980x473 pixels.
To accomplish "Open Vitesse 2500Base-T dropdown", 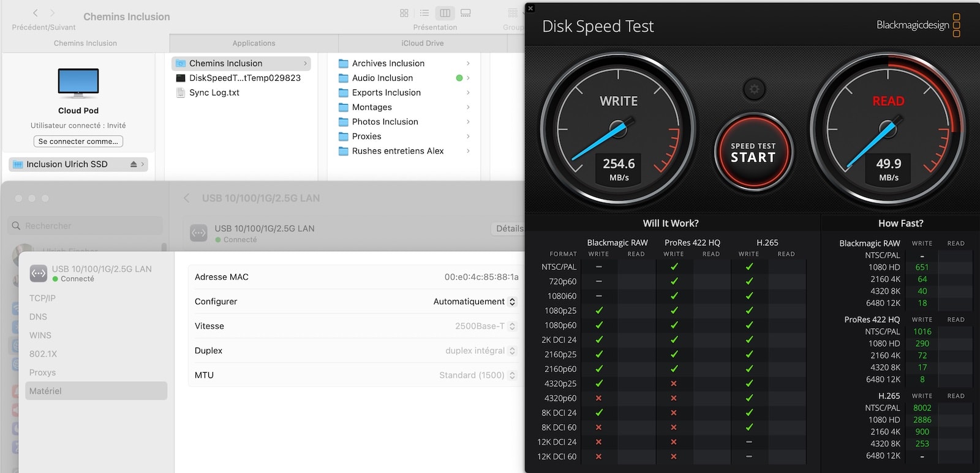I will 486,326.
